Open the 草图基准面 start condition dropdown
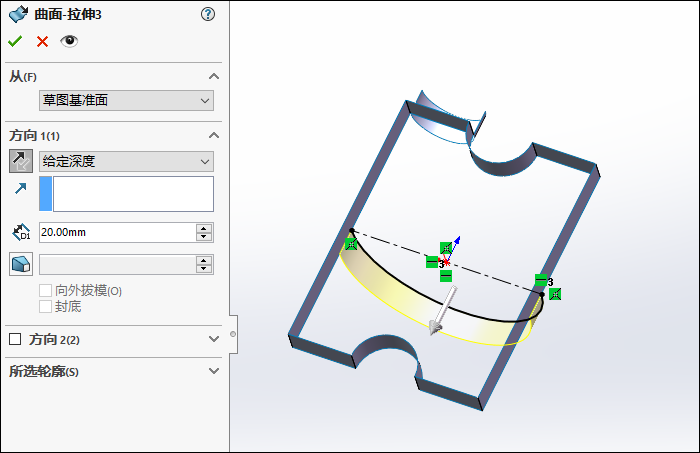This screenshot has height=453, width=700. click(126, 100)
